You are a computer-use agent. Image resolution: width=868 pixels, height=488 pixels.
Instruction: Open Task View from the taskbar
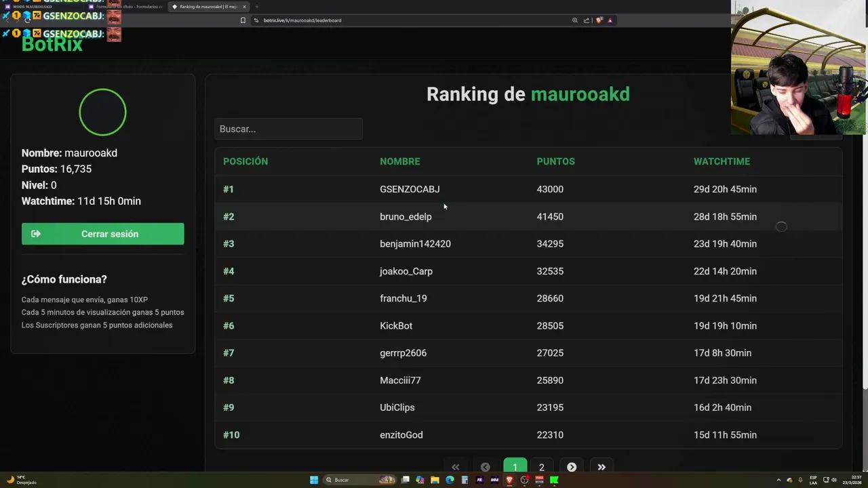click(406, 480)
